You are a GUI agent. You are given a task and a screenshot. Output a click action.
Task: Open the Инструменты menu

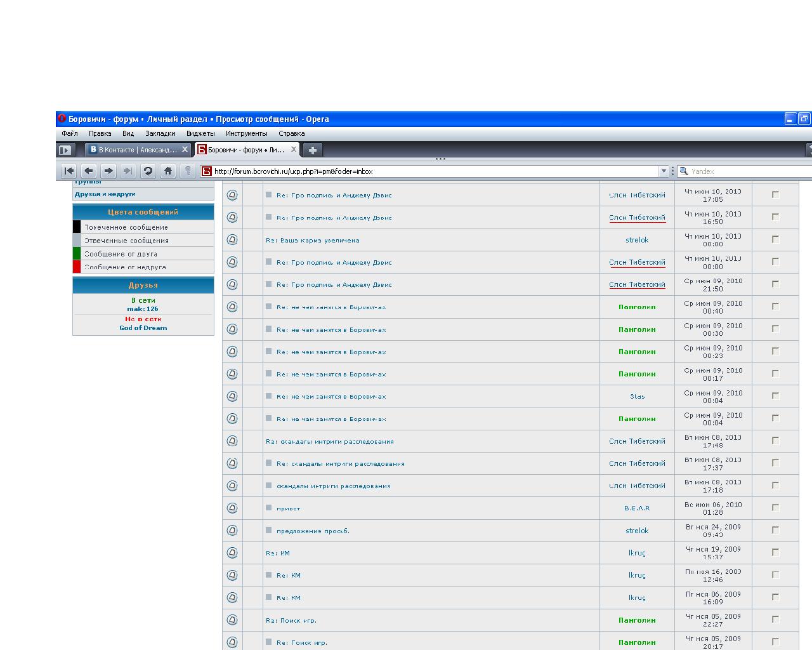point(247,133)
